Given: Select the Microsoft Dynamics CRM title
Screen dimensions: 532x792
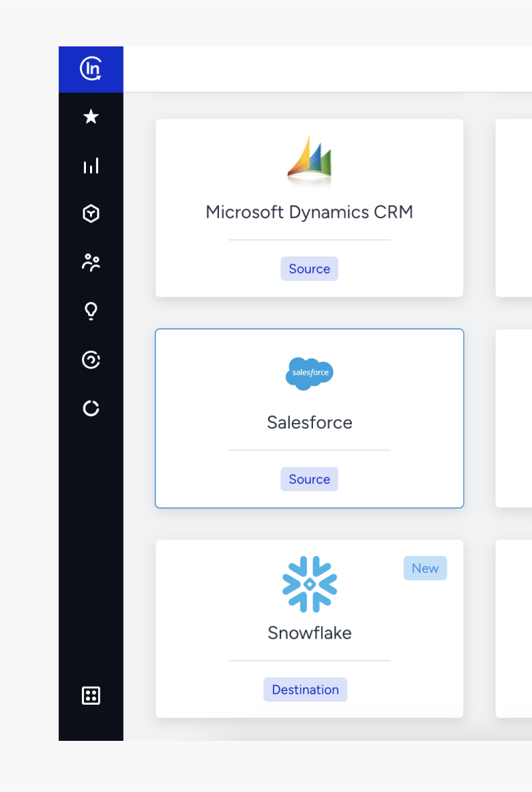Looking at the screenshot, I should click(x=309, y=212).
